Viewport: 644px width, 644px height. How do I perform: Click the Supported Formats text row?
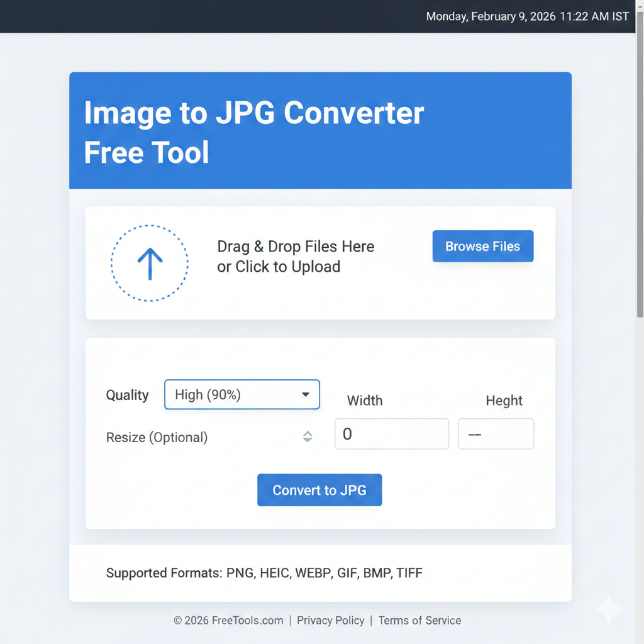point(264,573)
